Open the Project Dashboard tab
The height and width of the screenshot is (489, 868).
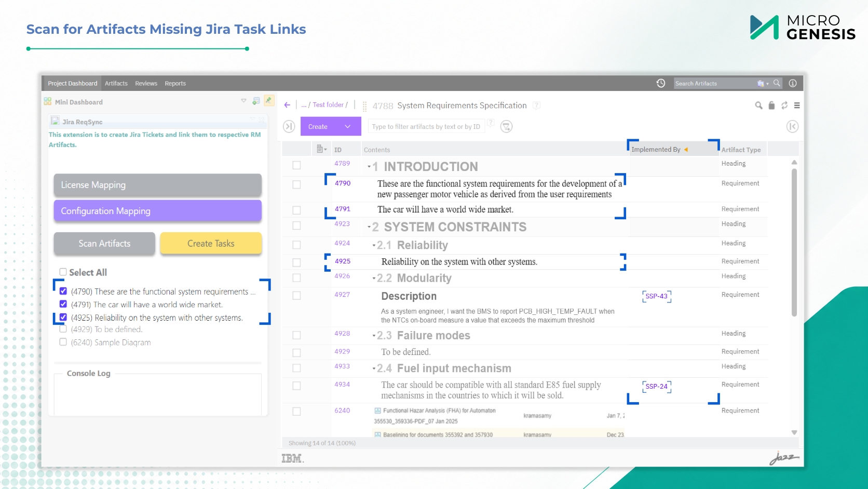pyautogui.click(x=73, y=83)
